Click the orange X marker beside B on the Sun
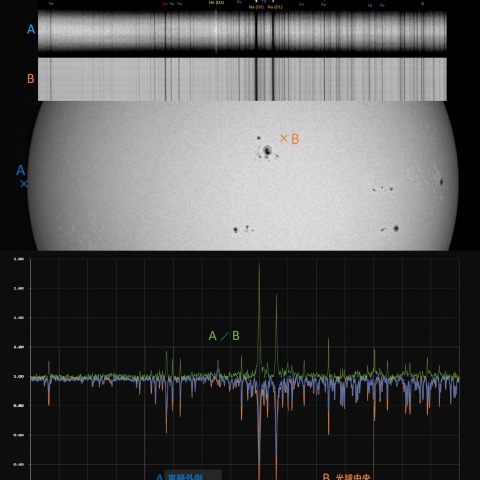The height and width of the screenshot is (480, 480). pos(284,138)
